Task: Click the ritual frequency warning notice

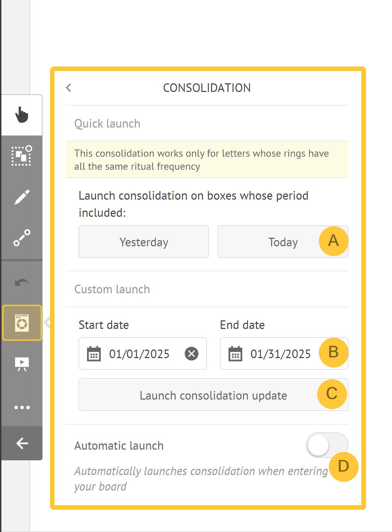Action: [207, 159]
